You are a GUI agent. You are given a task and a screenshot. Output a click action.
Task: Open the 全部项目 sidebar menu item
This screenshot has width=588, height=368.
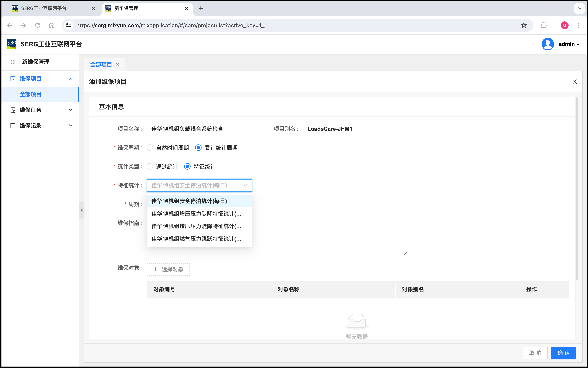[30, 94]
